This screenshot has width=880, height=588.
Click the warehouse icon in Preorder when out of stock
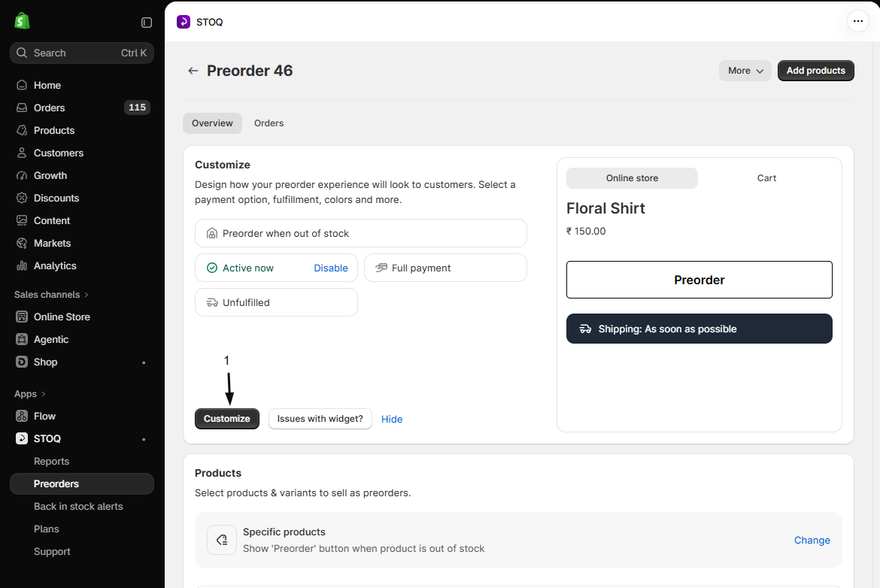212,233
